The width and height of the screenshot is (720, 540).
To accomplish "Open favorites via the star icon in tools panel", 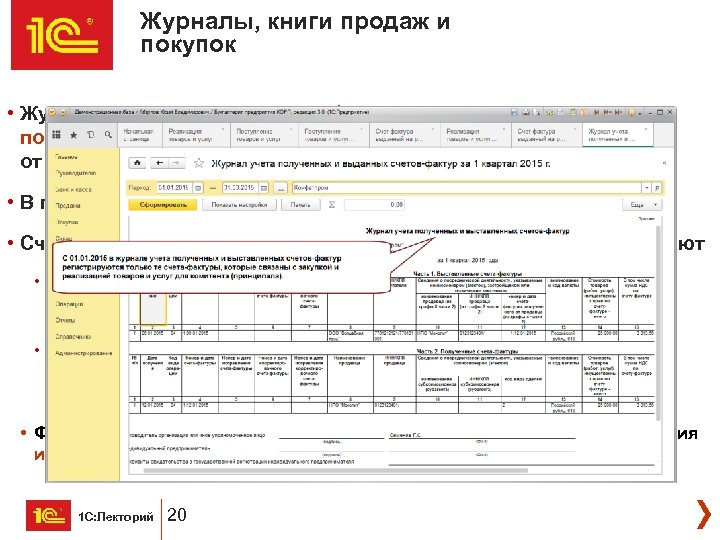I will tap(73, 135).
